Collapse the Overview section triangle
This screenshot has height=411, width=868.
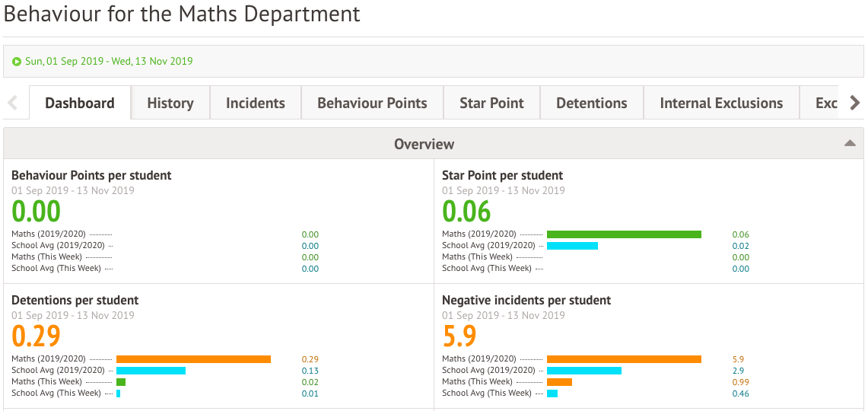pos(850,144)
